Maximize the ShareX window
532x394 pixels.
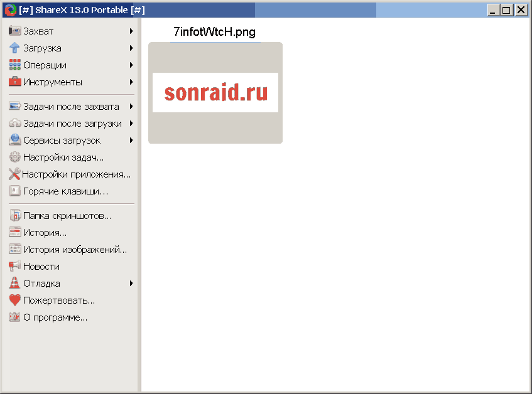coord(506,10)
